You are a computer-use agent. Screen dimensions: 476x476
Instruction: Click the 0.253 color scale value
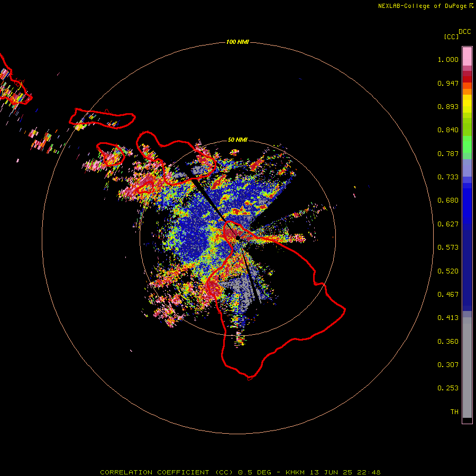pyautogui.click(x=448, y=388)
